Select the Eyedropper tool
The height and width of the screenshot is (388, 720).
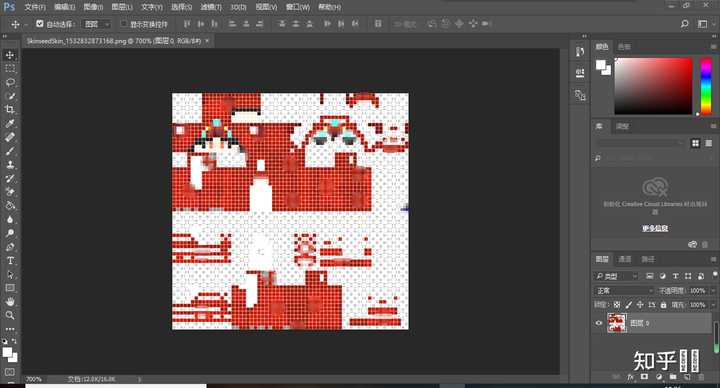tap(10, 124)
